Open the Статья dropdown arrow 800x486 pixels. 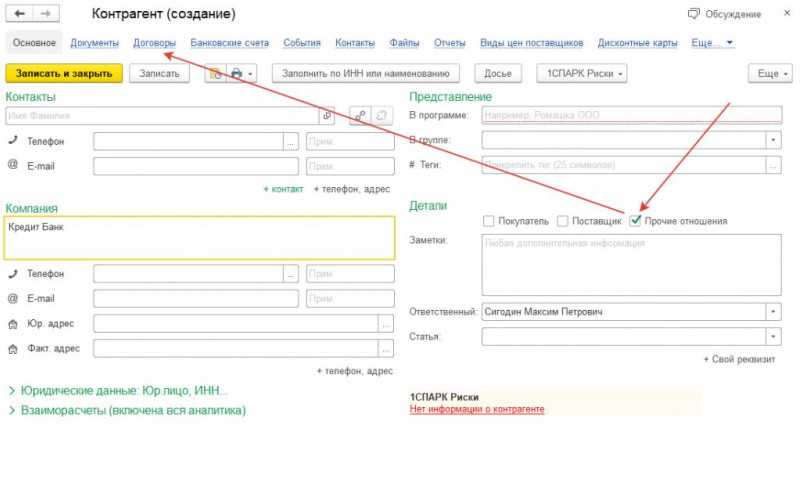pos(773,337)
